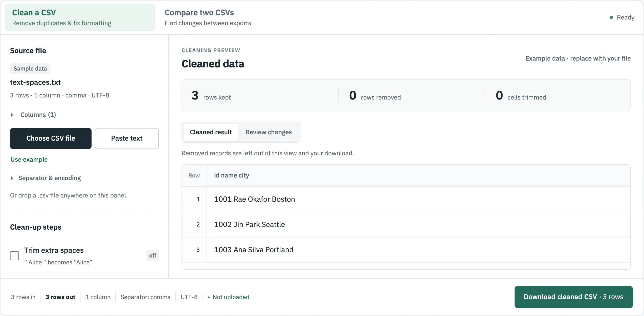
Task: Click the 0 rows removed statistic
Action: [375, 95]
